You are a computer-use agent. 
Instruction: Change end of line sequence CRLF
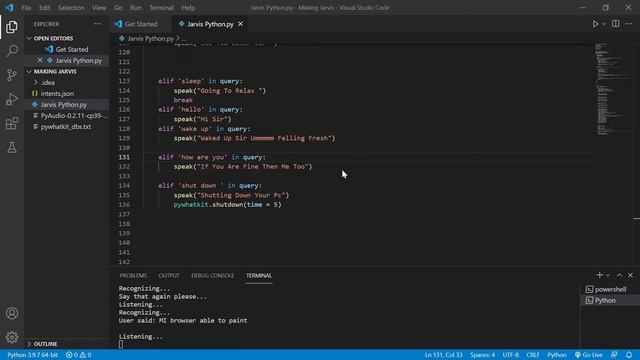click(x=533, y=355)
